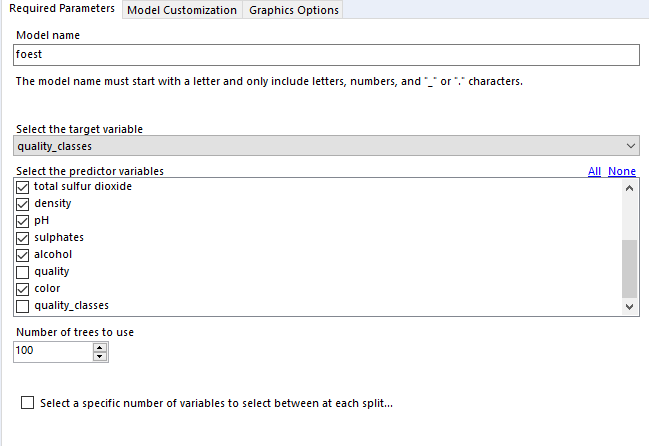Select the Required Parameters tab
Viewport: 649px width, 446px height.
tap(62, 9)
